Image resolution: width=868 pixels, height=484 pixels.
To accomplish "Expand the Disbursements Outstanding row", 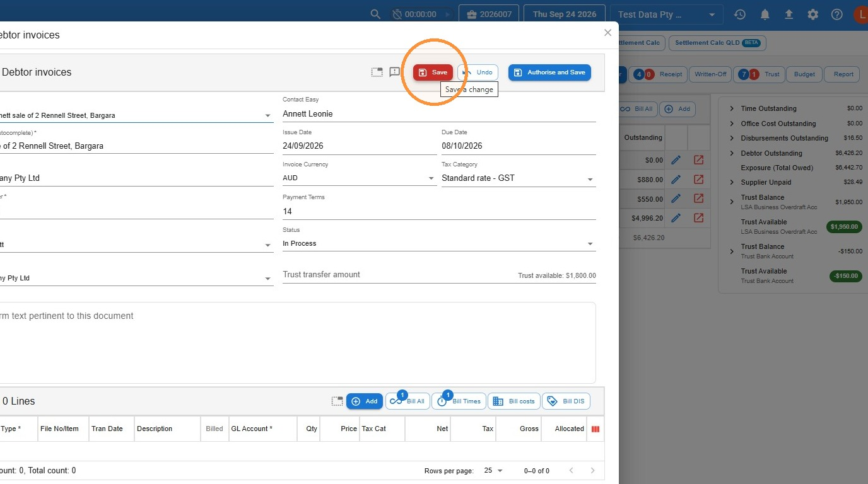I will point(732,138).
